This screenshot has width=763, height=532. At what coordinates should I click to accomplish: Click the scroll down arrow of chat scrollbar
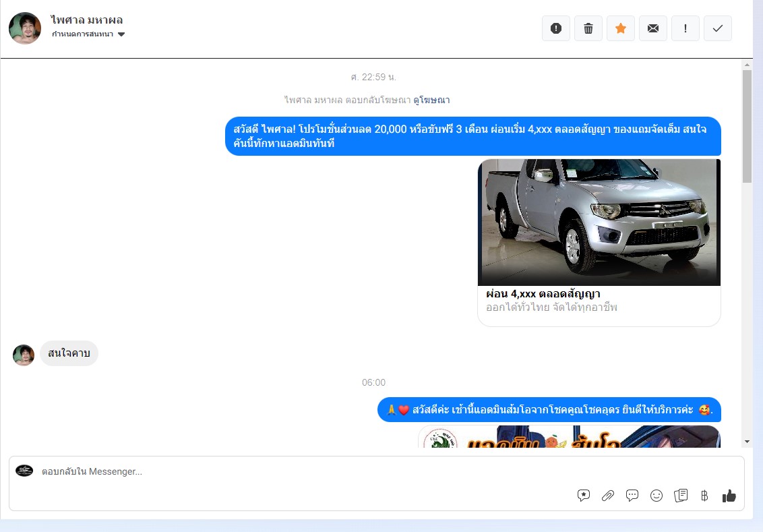click(x=747, y=441)
